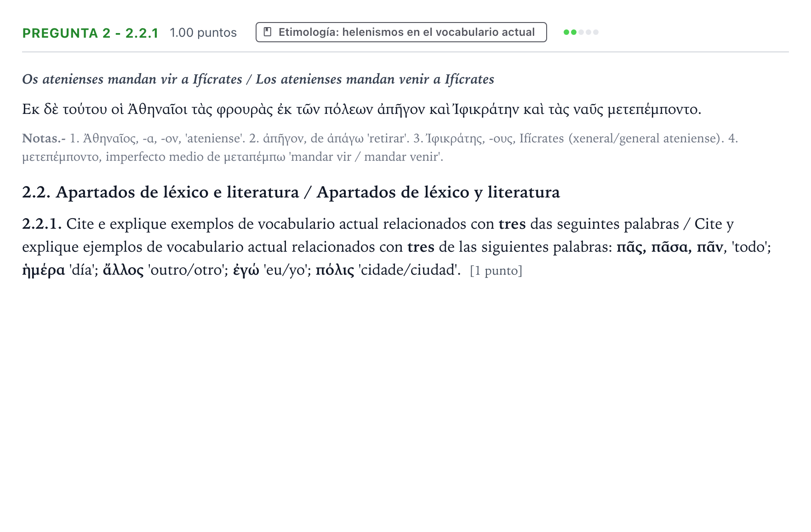The image size is (811, 532).
Task: Open the 'Etimología: helenismos en el vocabulario actual' tag
Action: tap(401, 32)
